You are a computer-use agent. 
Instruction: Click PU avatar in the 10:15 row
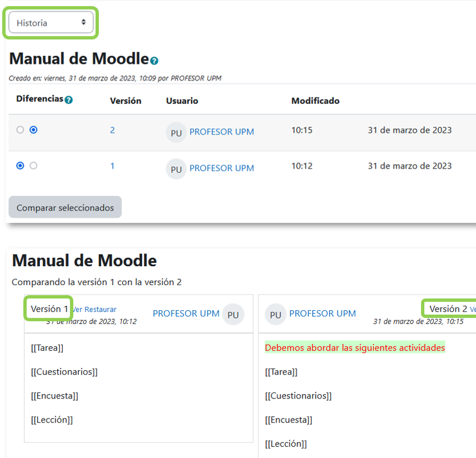(x=176, y=133)
